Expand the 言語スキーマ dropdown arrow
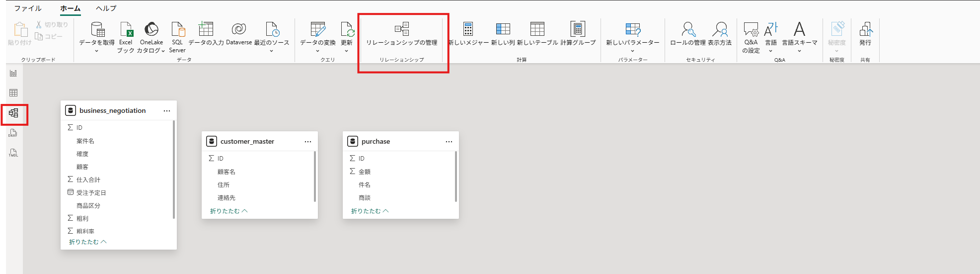980x274 pixels. click(x=799, y=51)
